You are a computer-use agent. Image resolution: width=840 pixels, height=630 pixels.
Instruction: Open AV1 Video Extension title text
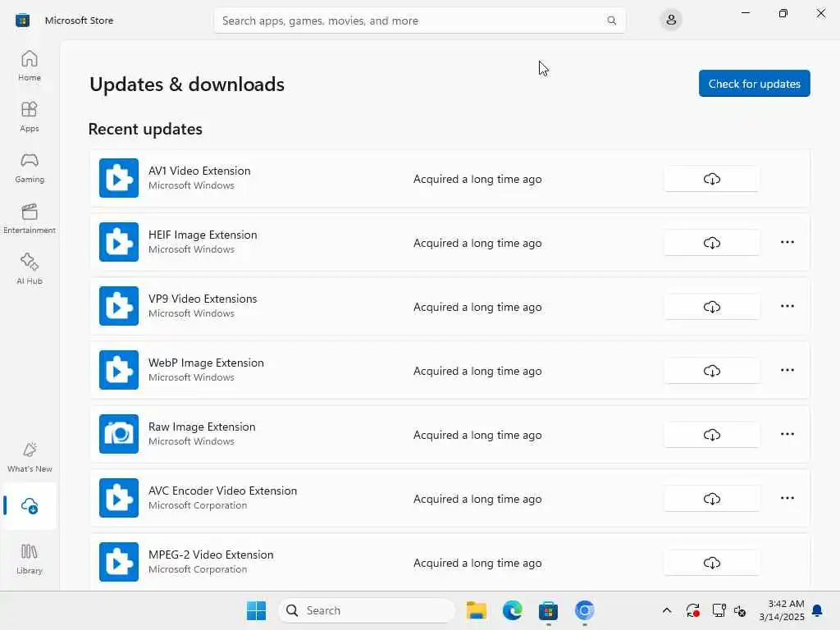pyautogui.click(x=199, y=171)
